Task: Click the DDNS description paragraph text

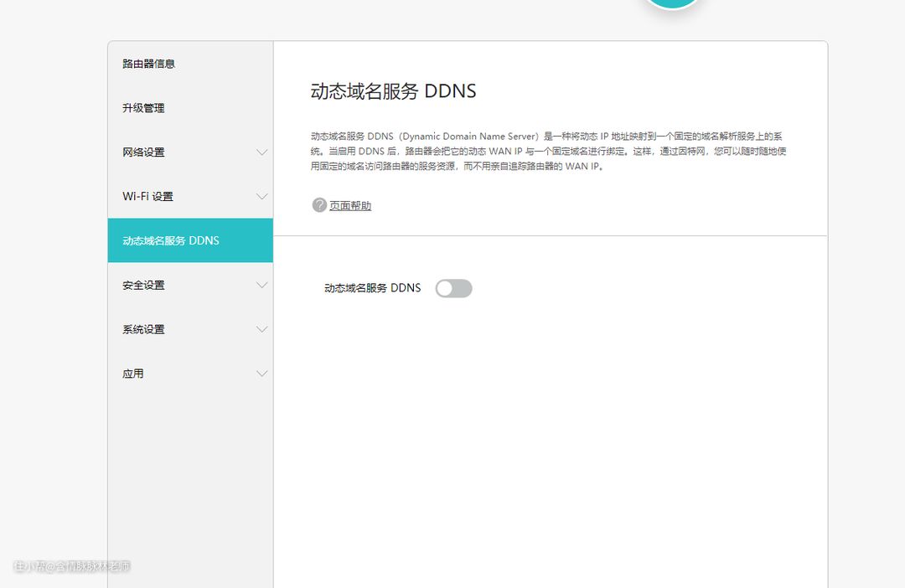Action: pos(548,151)
